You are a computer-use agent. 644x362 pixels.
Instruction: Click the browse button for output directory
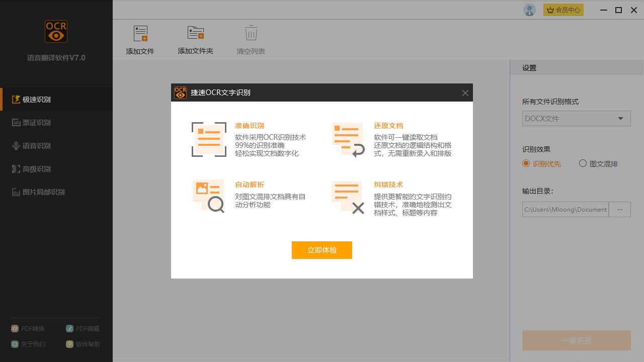click(x=619, y=210)
